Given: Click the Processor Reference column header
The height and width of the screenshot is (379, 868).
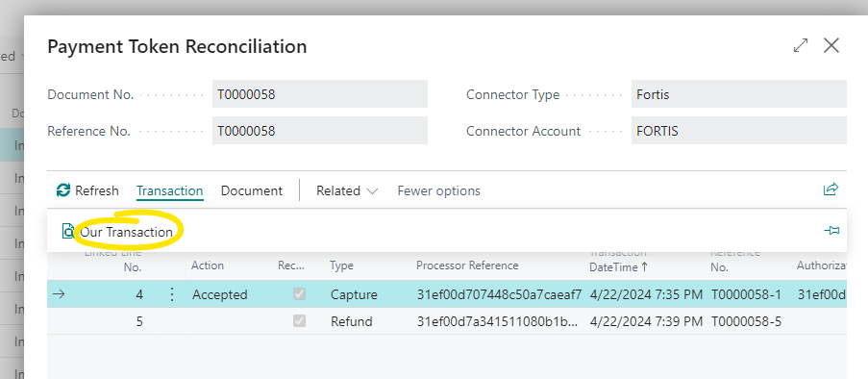Looking at the screenshot, I should coord(467,265).
